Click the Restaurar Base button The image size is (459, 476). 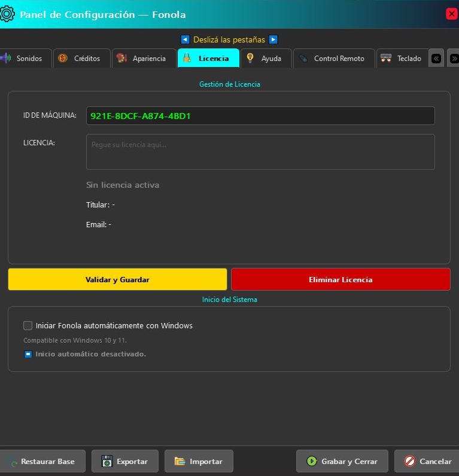pyautogui.click(x=42, y=461)
